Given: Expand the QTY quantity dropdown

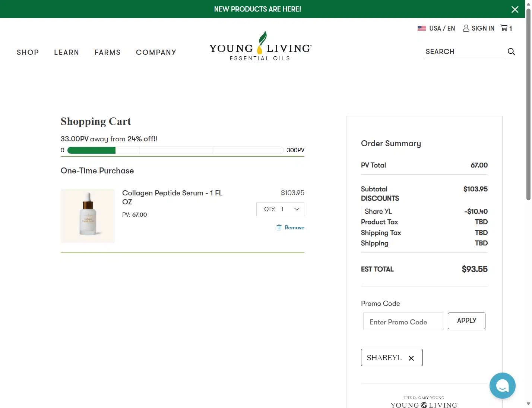Looking at the screenshot, I should [x=280, y=209].
